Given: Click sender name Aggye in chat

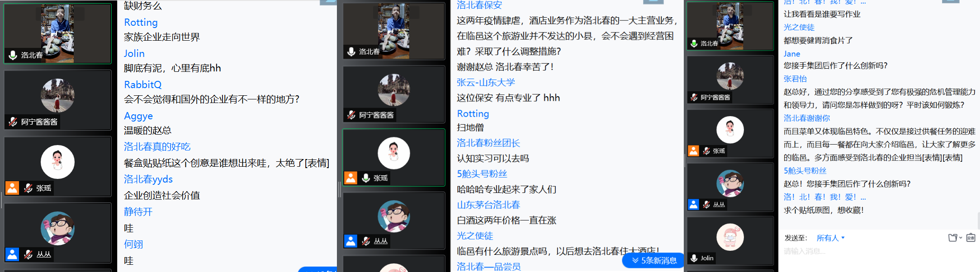Looking at the screenshot, I should [x=138, y=116].
